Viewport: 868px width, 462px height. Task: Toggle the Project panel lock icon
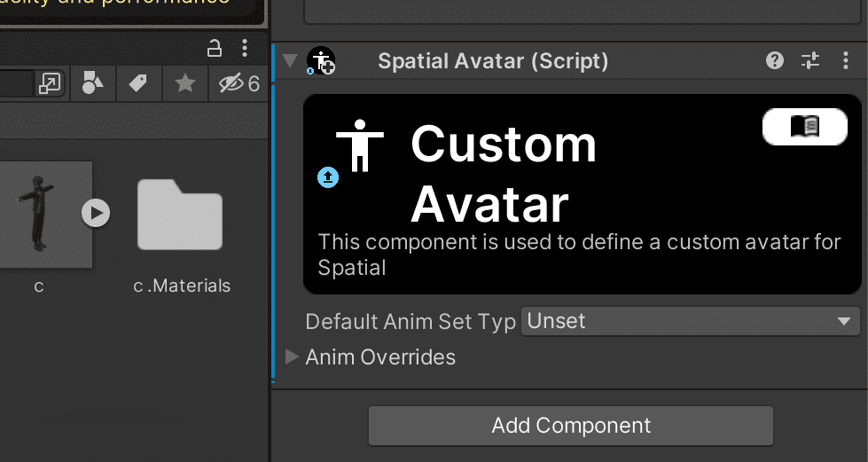(x=215, y=48)
